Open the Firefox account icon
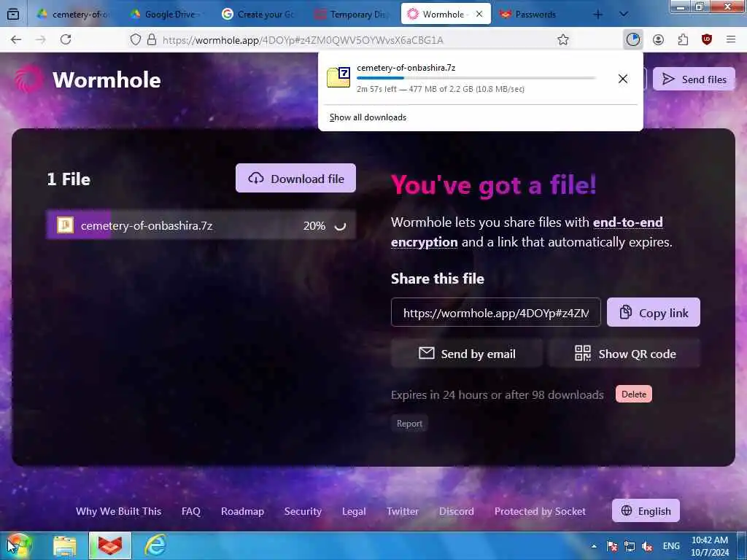Viewport: 747px width, 560px height. (x=659, y=39)
